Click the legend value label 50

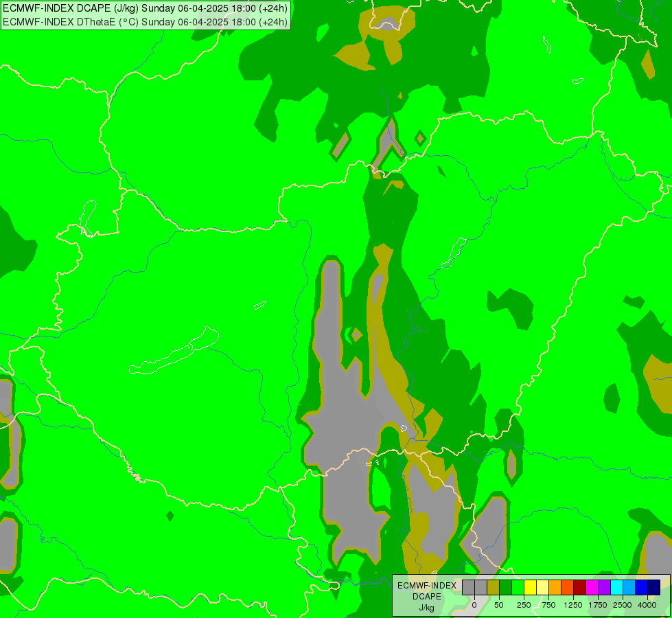(x=498, y=605)
